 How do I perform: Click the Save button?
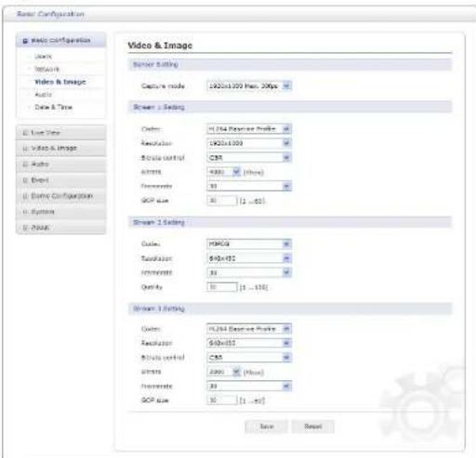click(266, 426)
